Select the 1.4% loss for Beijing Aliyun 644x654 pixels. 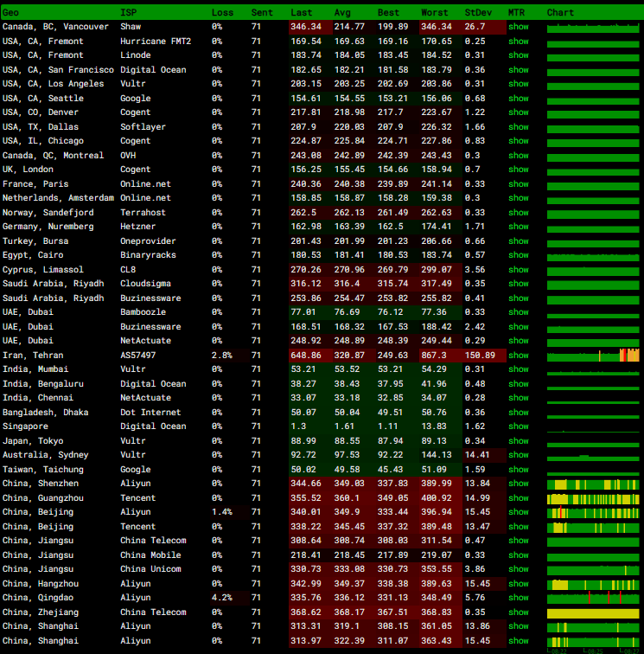(221, 512)
